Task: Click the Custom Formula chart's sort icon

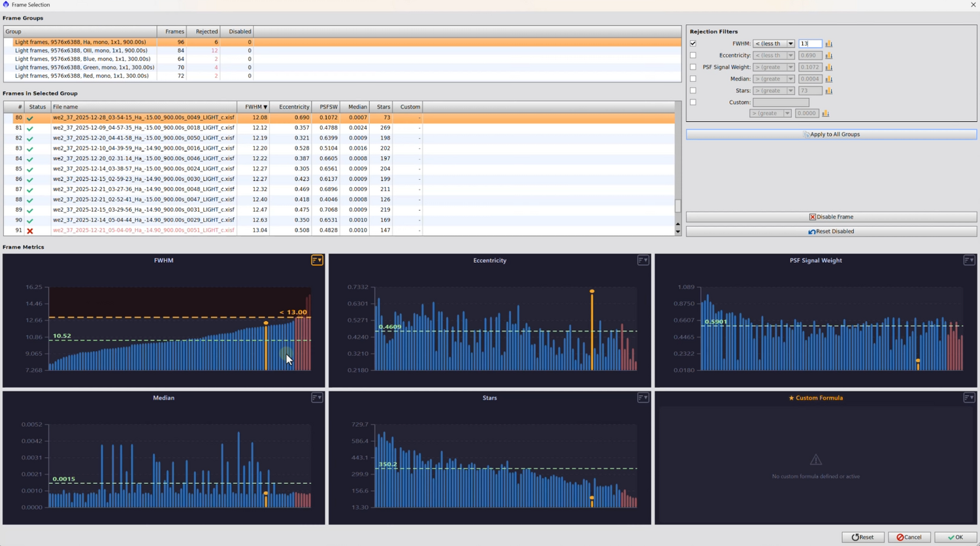Action: click(969, 398)
